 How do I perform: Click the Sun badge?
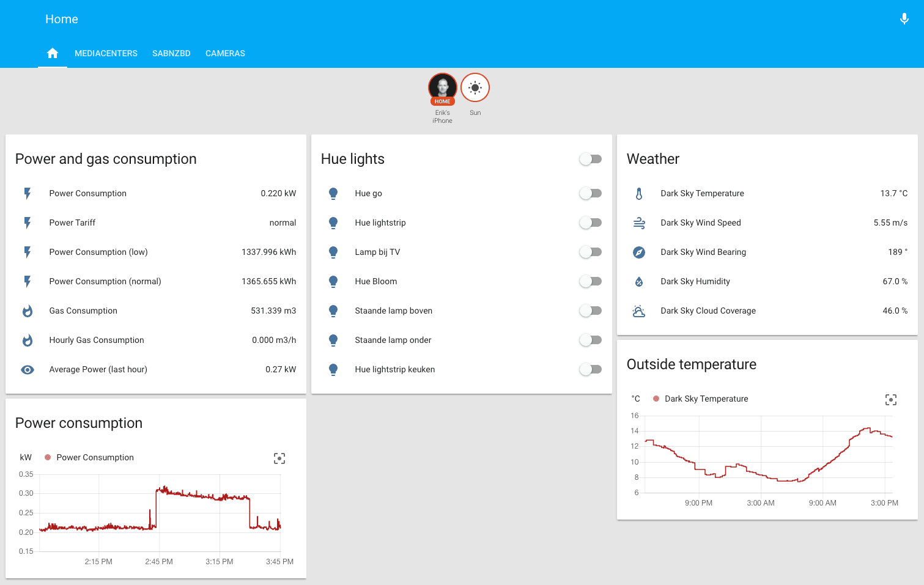click(x=475, y=87)
